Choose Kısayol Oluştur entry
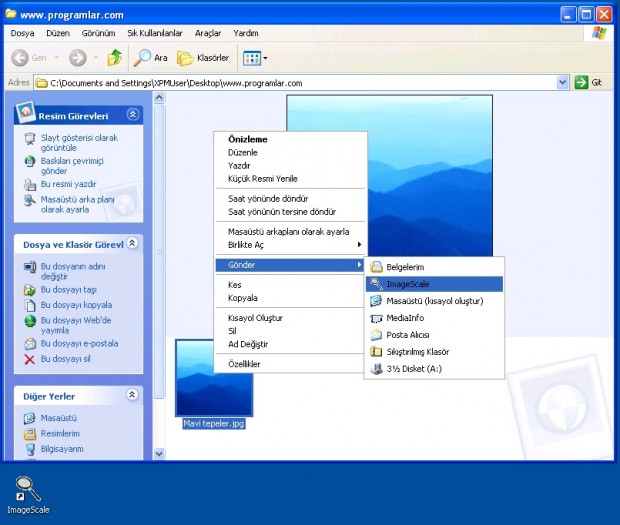Image resolution: width=620 pixels, height=525 pixels. 291,318
